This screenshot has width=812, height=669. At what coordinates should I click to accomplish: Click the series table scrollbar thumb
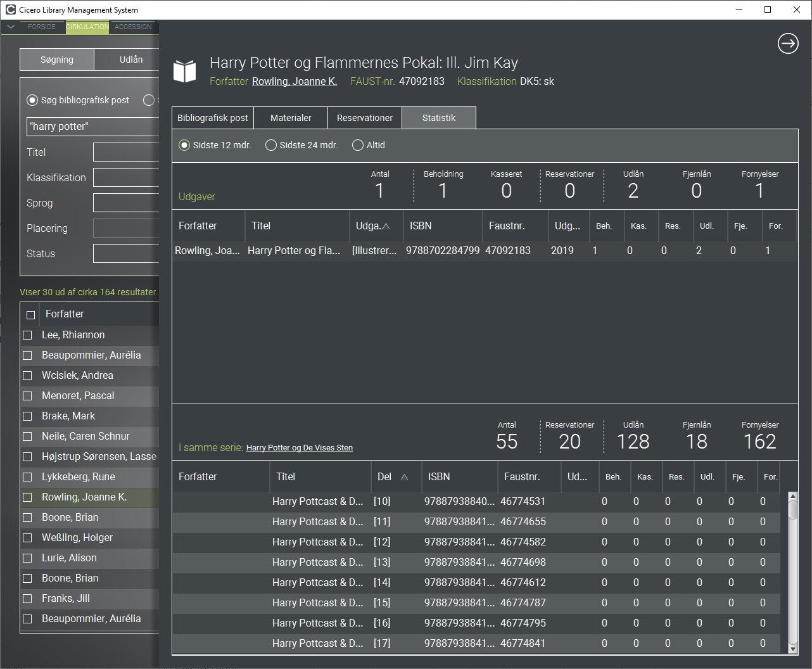792,510
